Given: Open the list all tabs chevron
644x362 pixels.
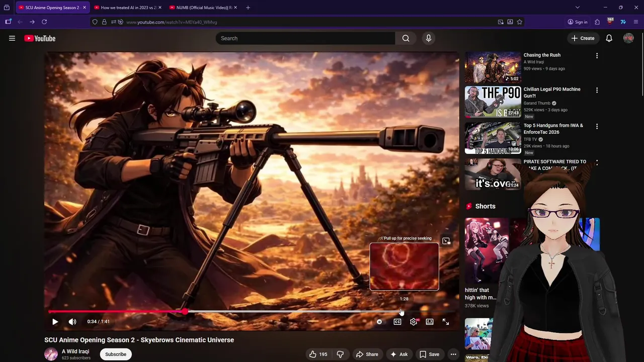Looking at the screenshot, I should point(577,8).
